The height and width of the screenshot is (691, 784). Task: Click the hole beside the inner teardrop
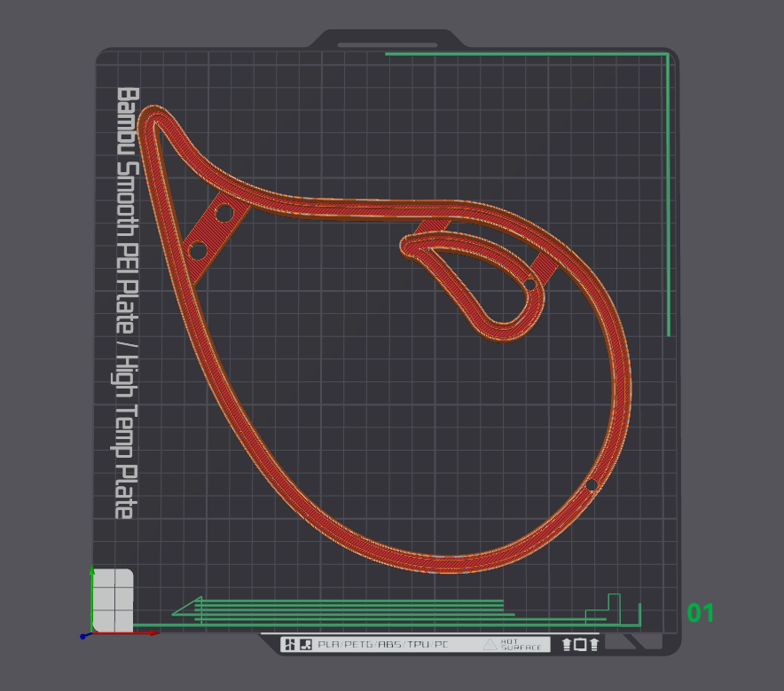click(x=530, y=285)
